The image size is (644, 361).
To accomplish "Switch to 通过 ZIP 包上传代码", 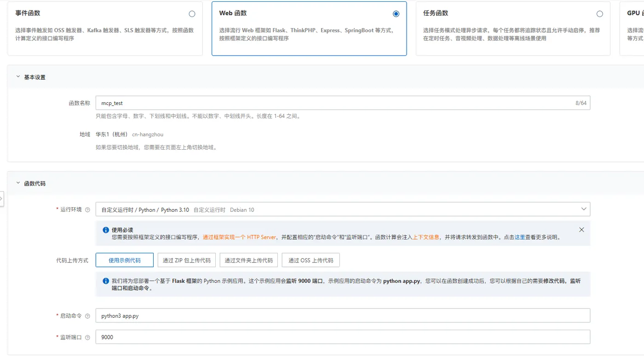I will coord(186,260).
